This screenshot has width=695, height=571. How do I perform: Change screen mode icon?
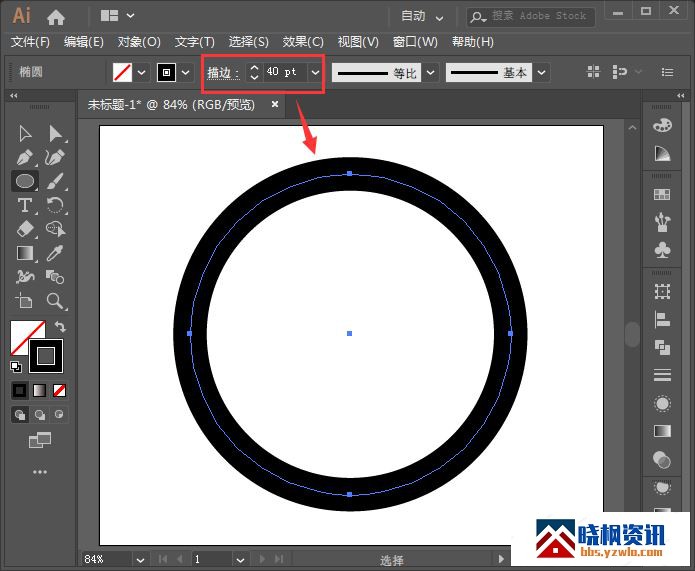[40, 440]
